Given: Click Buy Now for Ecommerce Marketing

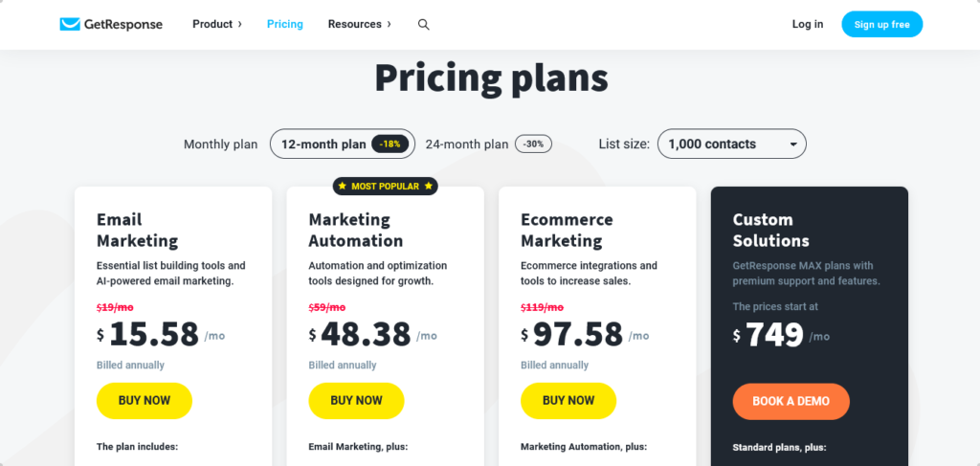Looking at the screenshot, I should (568, 400).
